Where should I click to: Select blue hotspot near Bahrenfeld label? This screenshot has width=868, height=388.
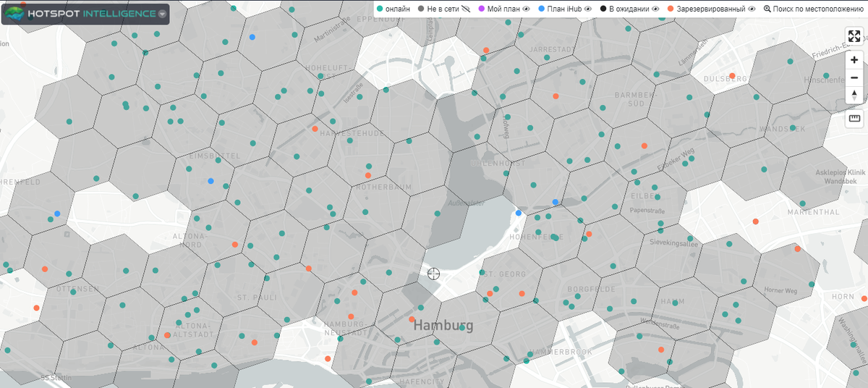click(x=57, y=214)
